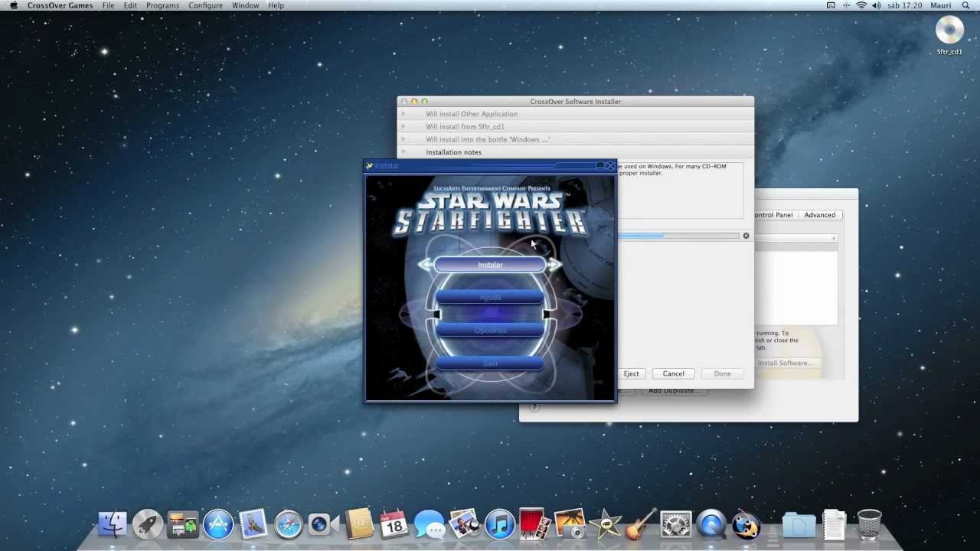This screenshot has width=980, height=551.
Task: Open Mail from the Dock
Action: (x=253, y=525)
